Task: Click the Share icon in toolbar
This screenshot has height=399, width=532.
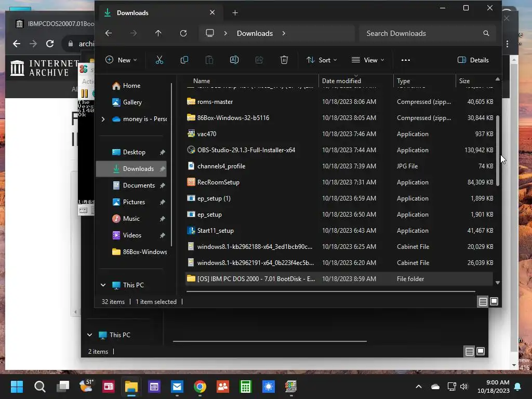Action: [259, 60]
